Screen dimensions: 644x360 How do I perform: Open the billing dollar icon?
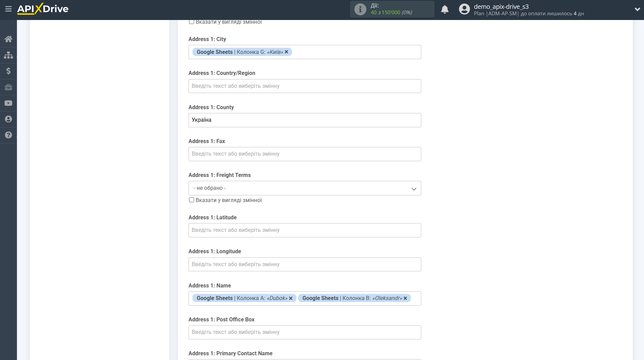pos(8,71)
